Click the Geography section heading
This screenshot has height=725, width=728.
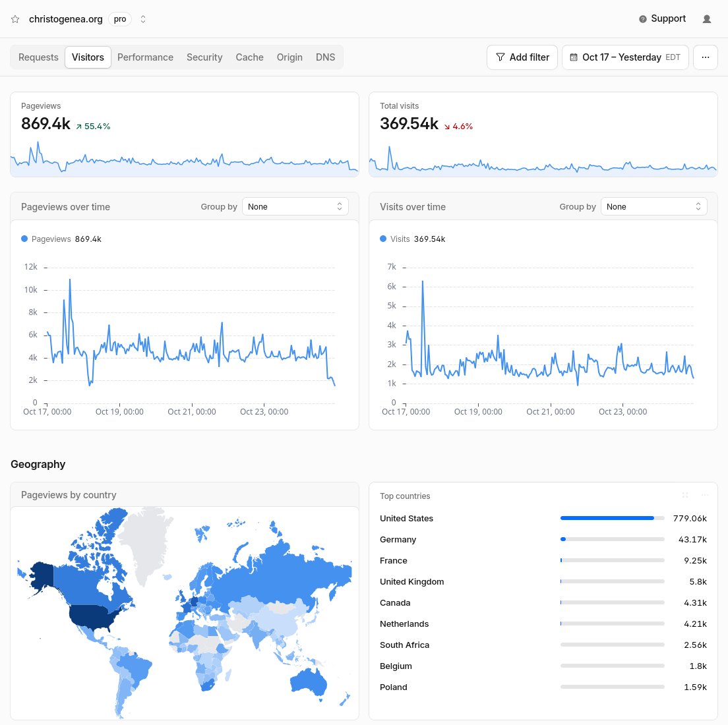pos(38,464)
